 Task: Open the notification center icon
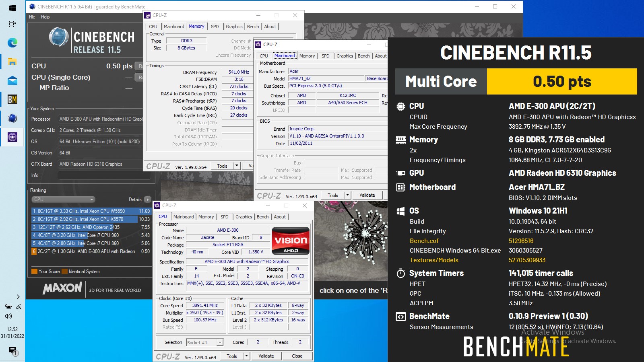pyautogui.click(x=13, y=351)
